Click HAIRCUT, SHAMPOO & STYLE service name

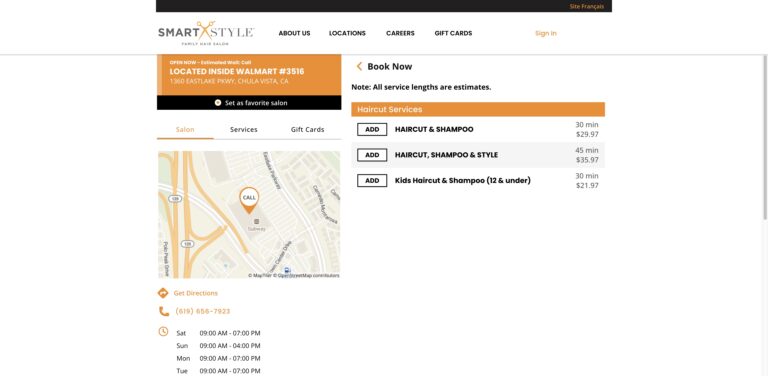[x=446, y=155]
